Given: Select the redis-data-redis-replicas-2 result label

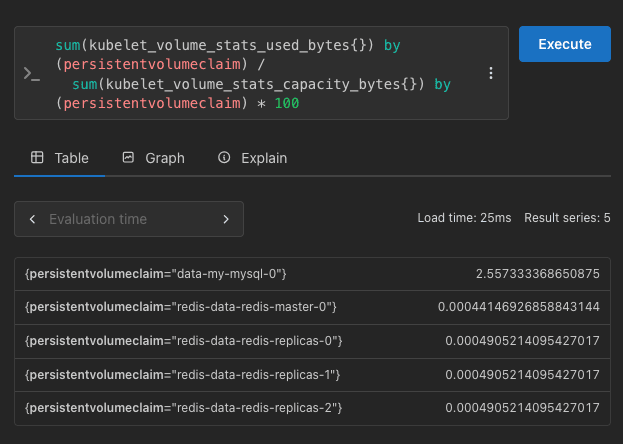Looking at the screenshot, I should pyautogui.click(x=184, y=408).
